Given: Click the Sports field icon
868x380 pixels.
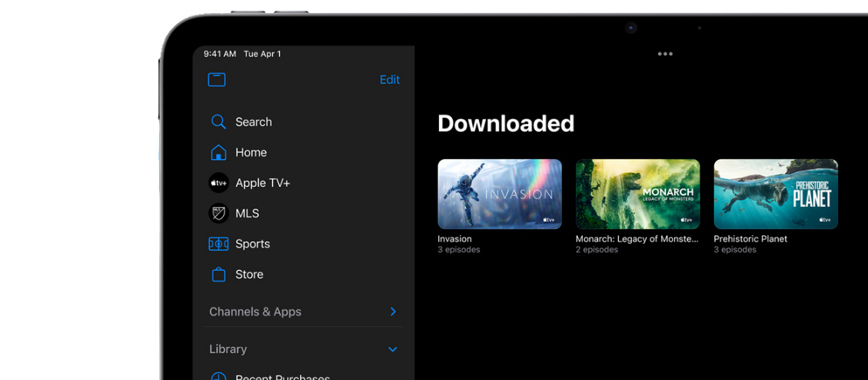Looking at the screenshot, I should [218, 244].
